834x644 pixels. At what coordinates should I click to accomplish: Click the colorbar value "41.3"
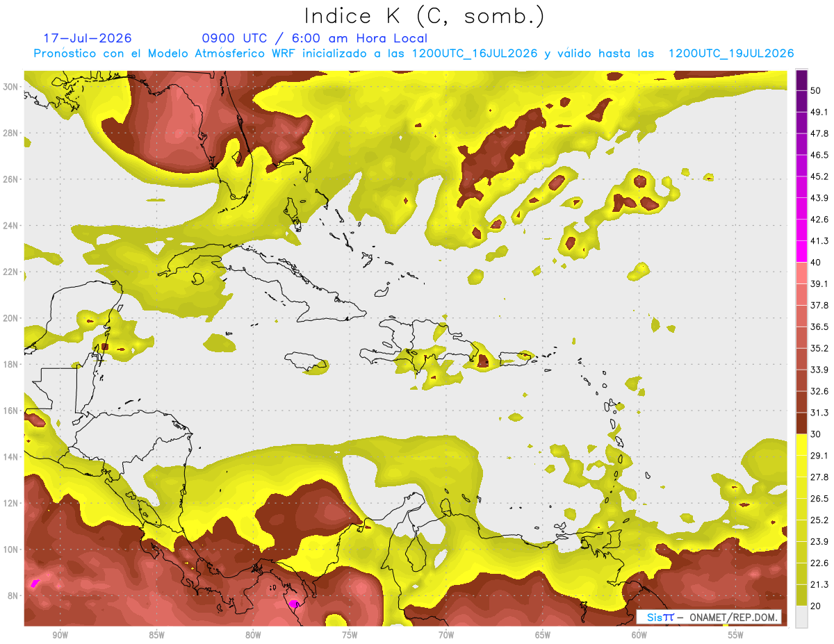tap(819, 241)
